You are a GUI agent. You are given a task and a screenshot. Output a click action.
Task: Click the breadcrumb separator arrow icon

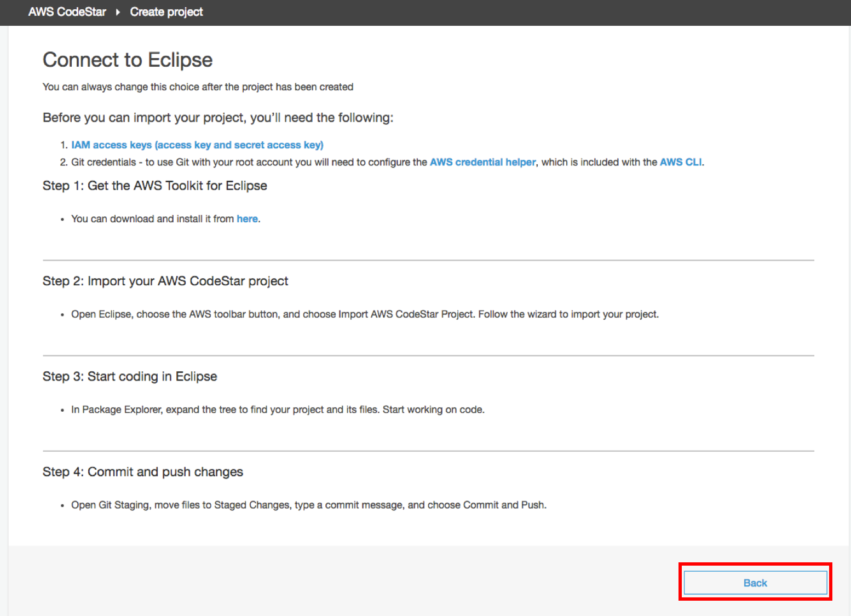coord(118,12)
